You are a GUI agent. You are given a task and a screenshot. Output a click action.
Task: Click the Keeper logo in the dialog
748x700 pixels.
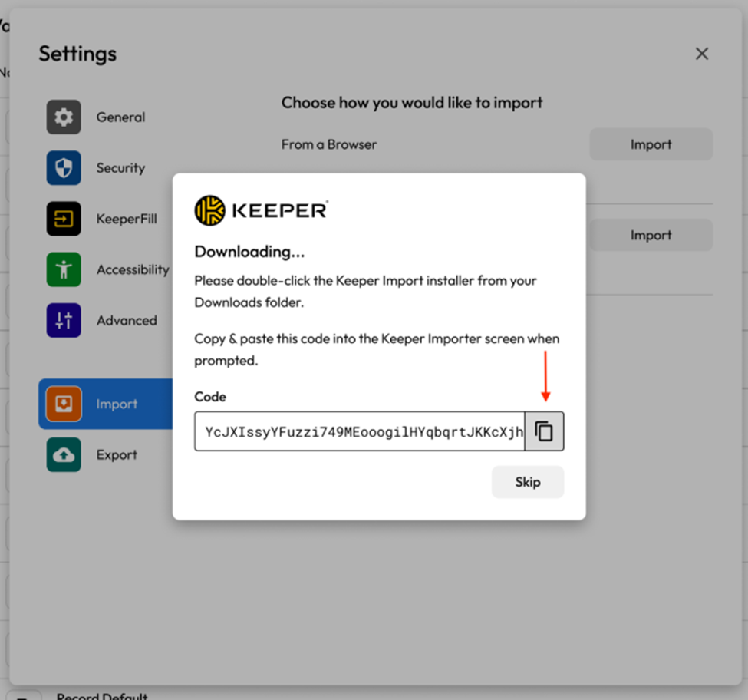coord(261,210)
